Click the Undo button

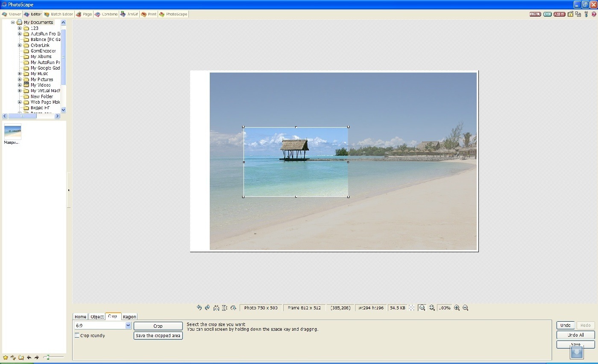click(566, 325)
